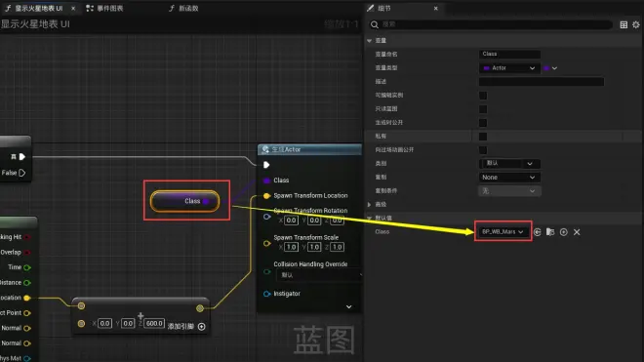Screen dimensions: 644x362
Task: Click the Impact Point output pin
Action: pos(27,313)
